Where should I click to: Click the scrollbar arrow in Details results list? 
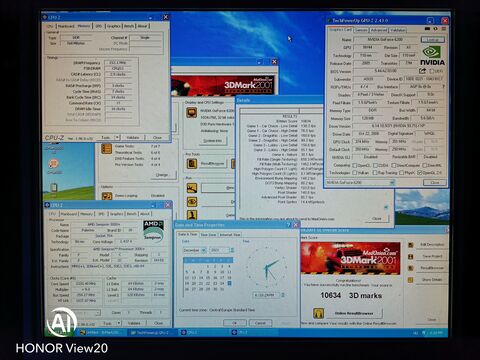(x=386, y=207)
